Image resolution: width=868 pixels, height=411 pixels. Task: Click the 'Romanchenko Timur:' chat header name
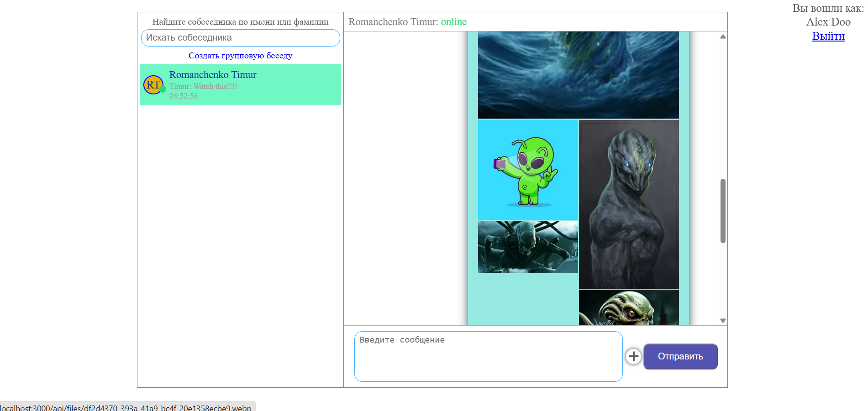pos(393,22)
